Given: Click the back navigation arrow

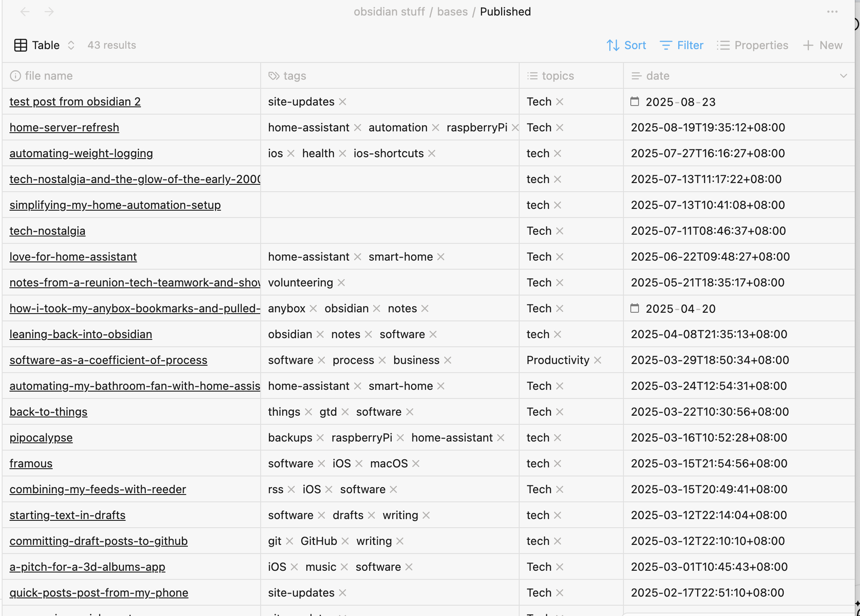Looking at the screenshot, I should pyautogui.click(x=25, y=12).
